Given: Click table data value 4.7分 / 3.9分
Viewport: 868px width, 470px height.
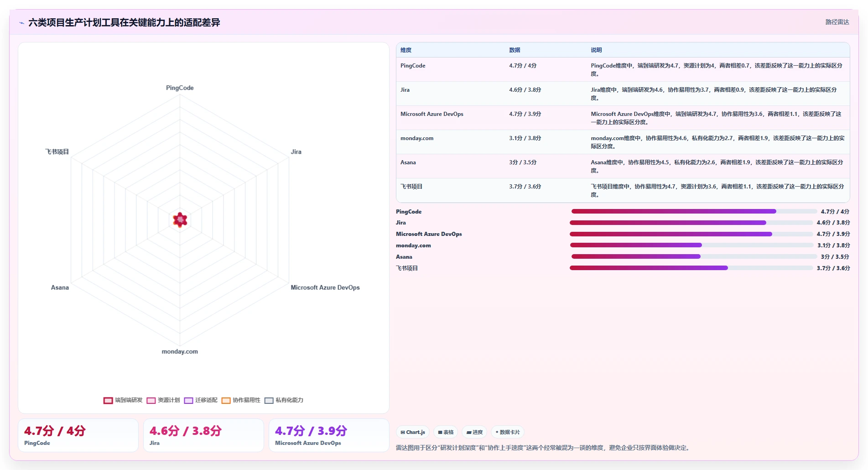Looking at the screenshot, I should (x=525, y=114).
